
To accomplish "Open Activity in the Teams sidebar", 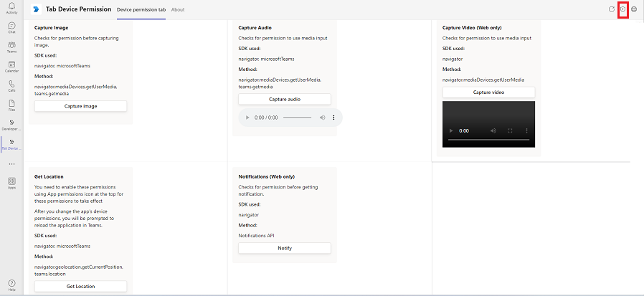I will (x=11, y=8).
